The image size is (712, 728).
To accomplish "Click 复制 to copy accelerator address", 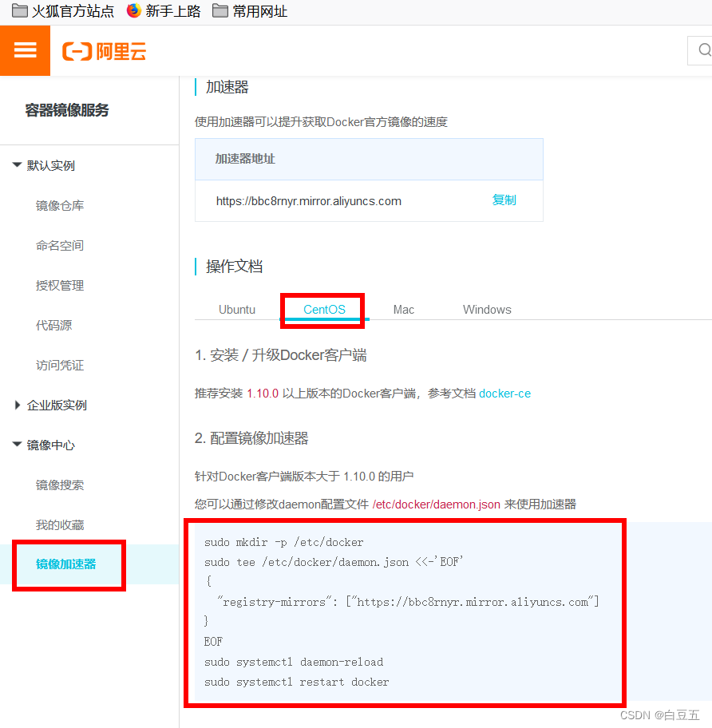I will (504, 200).
